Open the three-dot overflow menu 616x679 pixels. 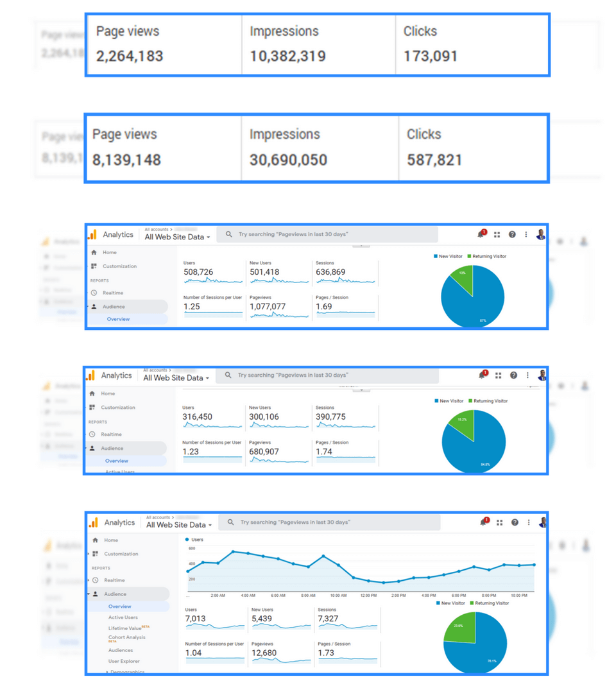point(529,522)
